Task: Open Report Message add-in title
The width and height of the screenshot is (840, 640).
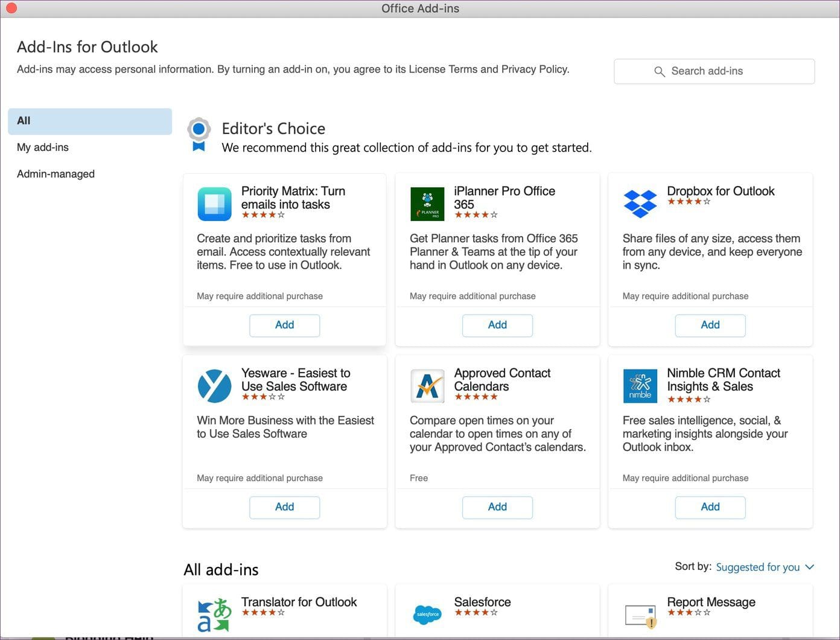Action: [x=711, y=602]
